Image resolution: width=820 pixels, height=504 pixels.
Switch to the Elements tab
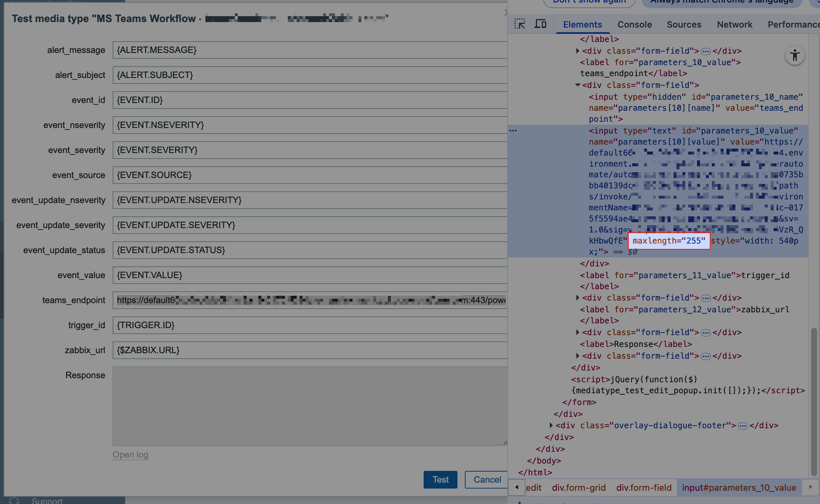click(582, 25)
